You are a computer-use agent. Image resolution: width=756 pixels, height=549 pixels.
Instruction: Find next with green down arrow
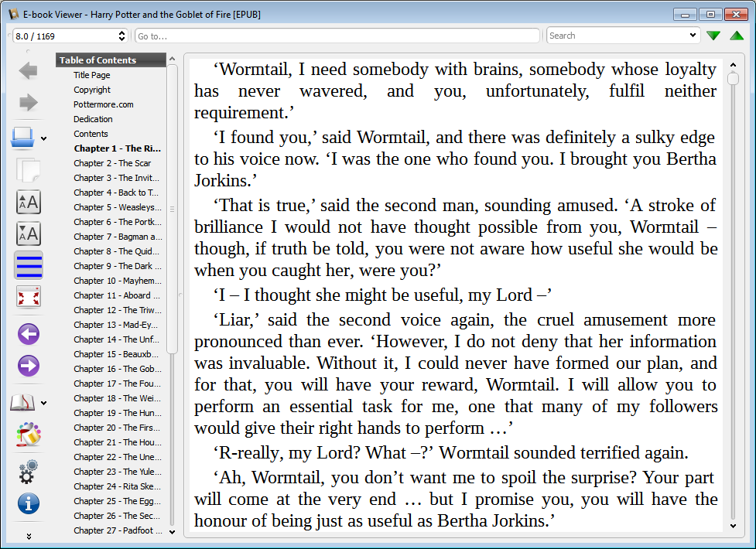click(x=713, y=36)
